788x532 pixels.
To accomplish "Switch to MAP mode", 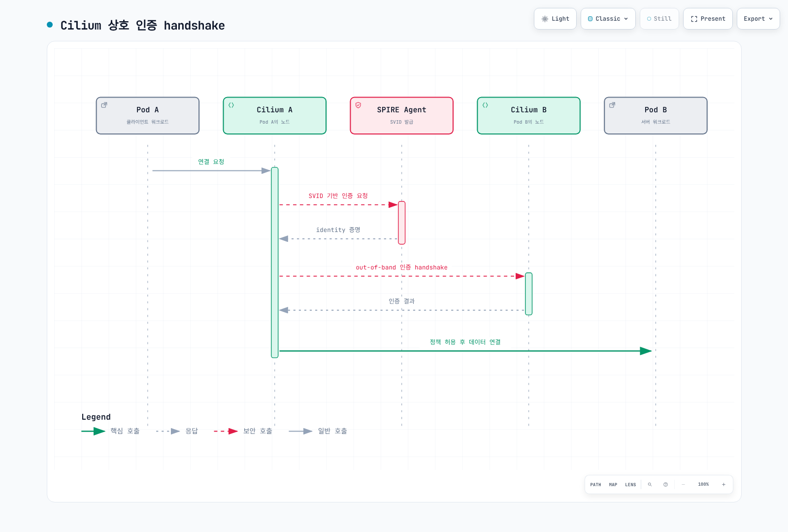I will (x=613, y=485).
